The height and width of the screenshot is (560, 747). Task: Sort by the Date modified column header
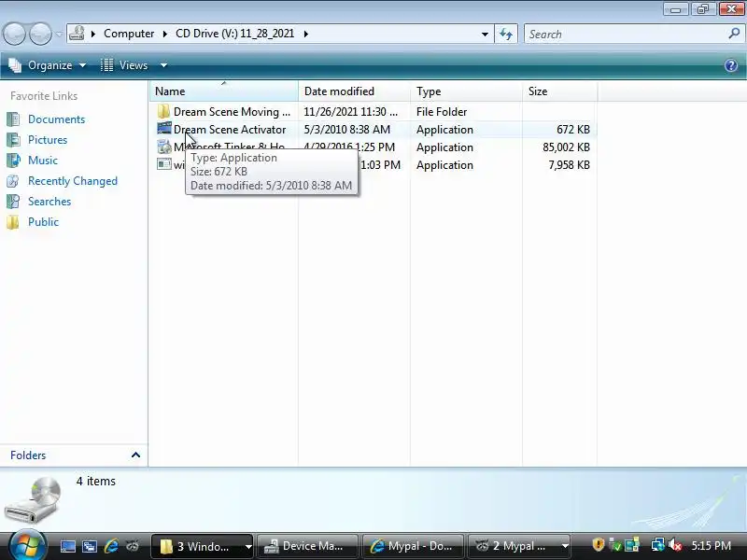(x=354, y=91)
